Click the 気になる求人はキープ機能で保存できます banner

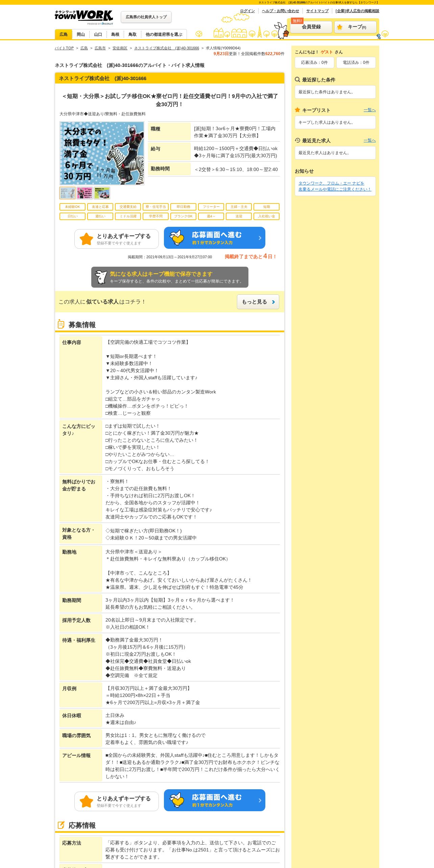point(170,277)
